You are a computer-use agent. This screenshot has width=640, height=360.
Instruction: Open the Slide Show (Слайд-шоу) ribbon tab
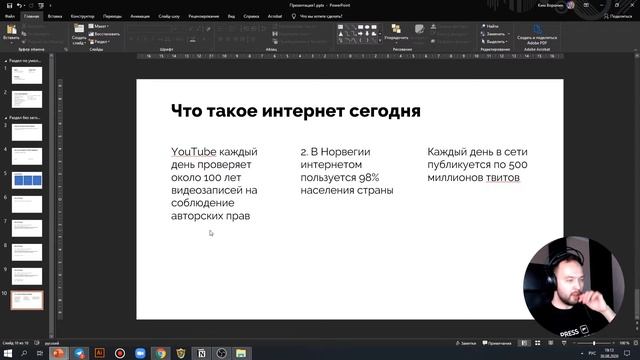pos(169,16)
